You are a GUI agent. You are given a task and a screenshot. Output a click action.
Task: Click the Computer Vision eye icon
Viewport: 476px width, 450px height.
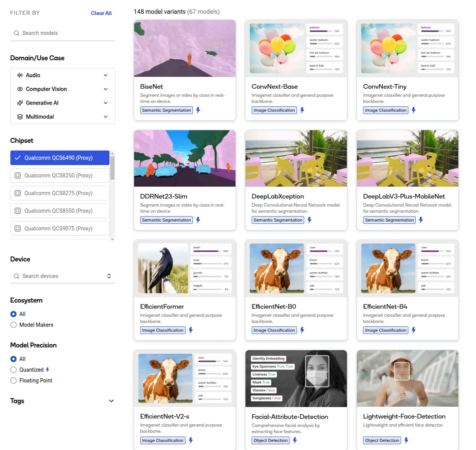click(x=20, y=89)
